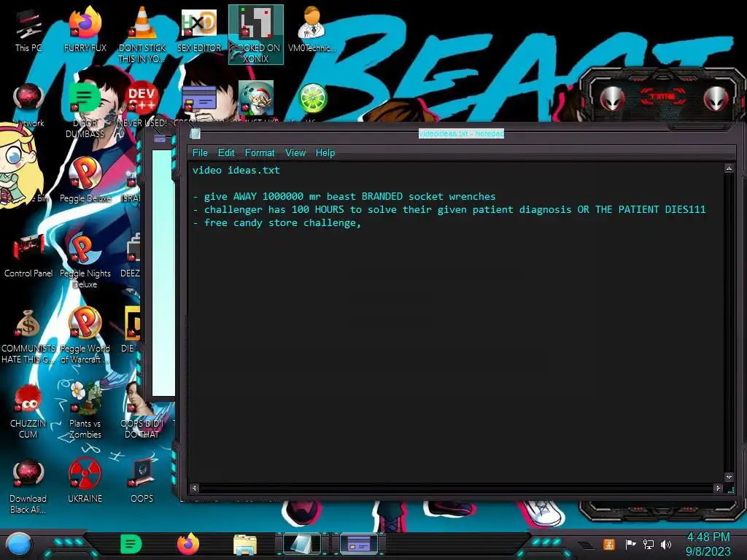Launch Peggle World of Warcraft shortcut
747x560 pixels.
(85, 335)
